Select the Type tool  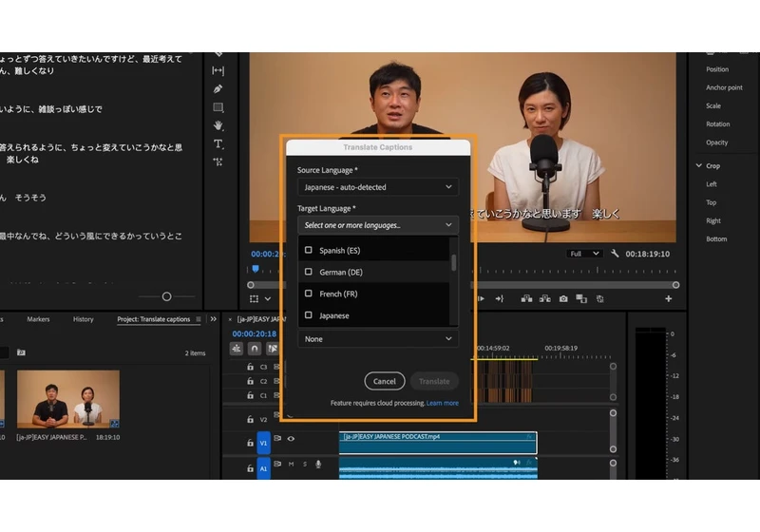[218, 143]
